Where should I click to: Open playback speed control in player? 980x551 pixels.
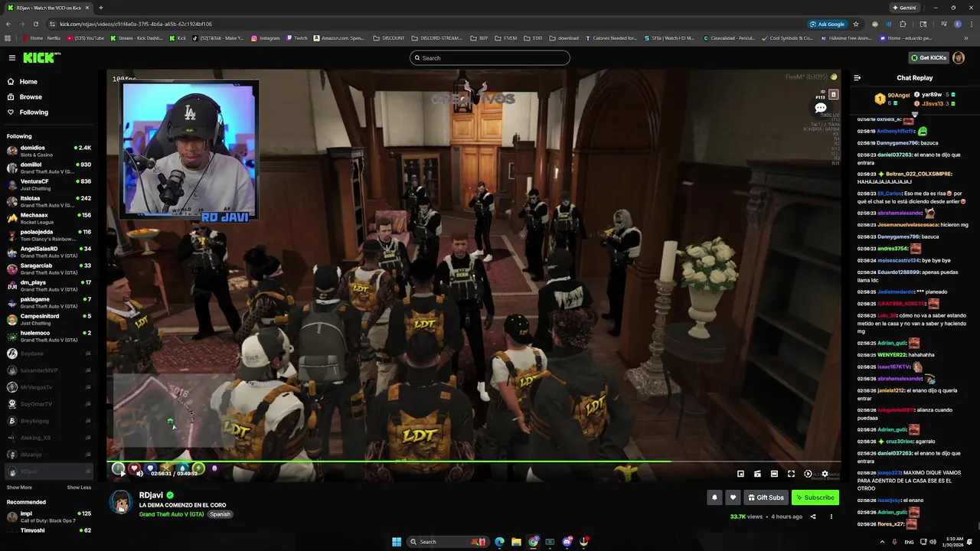(x=808, y=474)
